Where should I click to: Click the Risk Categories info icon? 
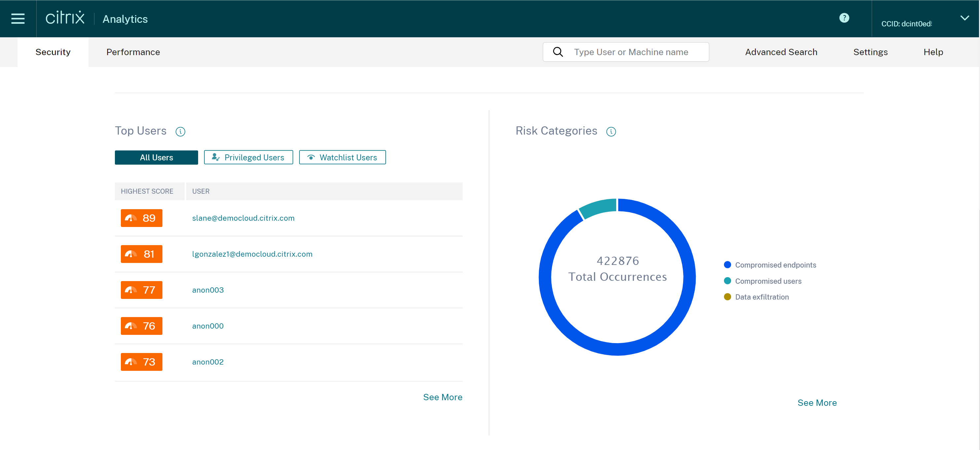click(611, 132)
